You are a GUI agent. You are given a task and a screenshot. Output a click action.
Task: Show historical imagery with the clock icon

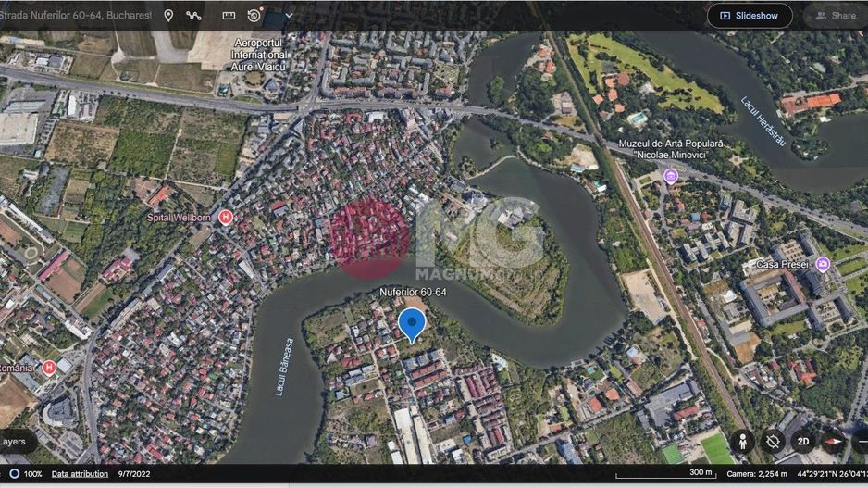(254, 16)
